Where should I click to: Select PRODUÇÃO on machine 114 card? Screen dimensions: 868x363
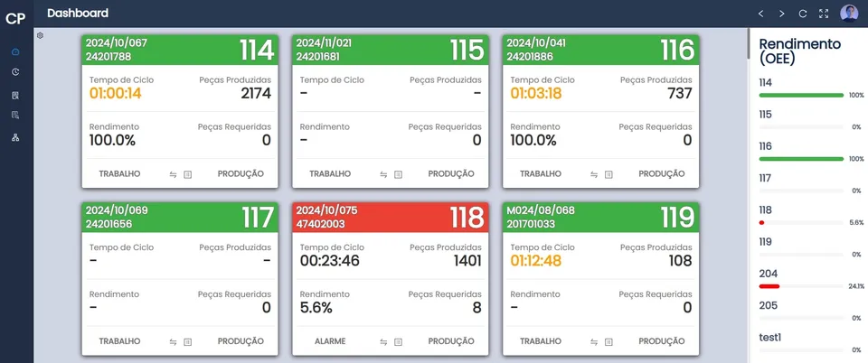tap(241, 173)
